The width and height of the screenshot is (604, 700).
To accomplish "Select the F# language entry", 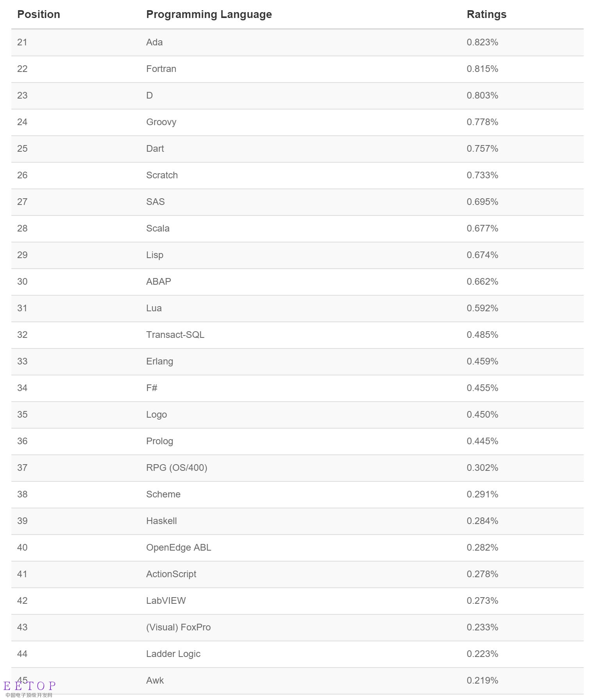I will coord(152,388).
